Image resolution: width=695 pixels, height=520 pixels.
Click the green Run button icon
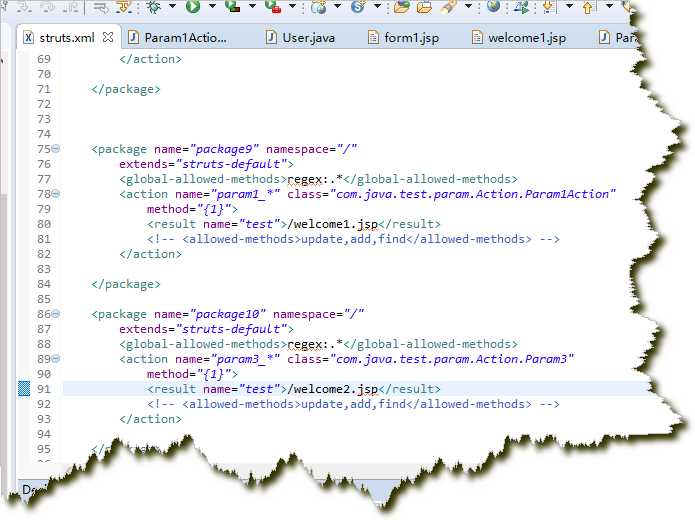tap(193, 6)
